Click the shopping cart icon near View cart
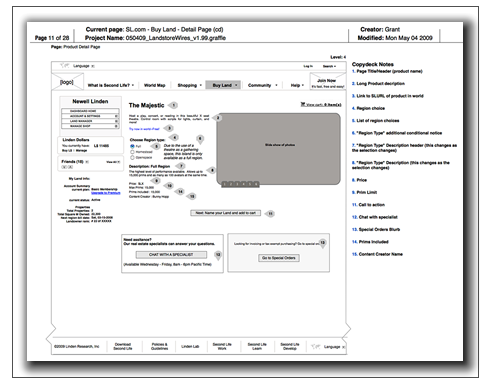The height and width of the screenshot is (383, 488). pyautogui.click(x=303, y=104)
